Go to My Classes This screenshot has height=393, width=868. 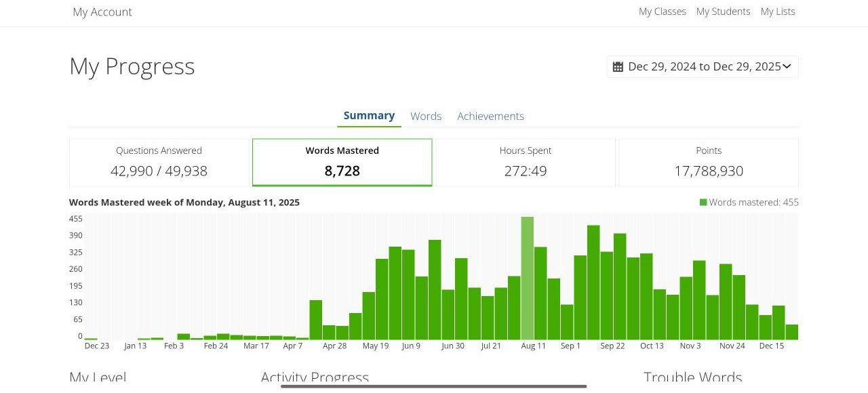(662, 12)
